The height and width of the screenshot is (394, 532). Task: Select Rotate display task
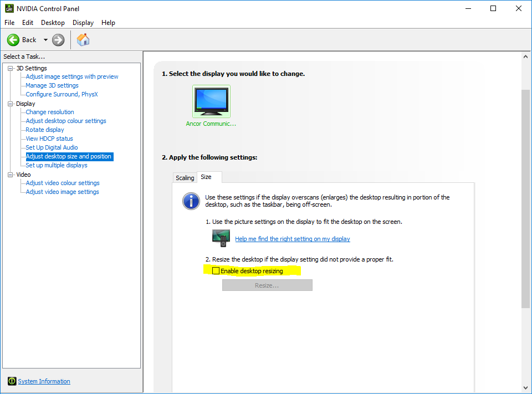tap(45, 130)
